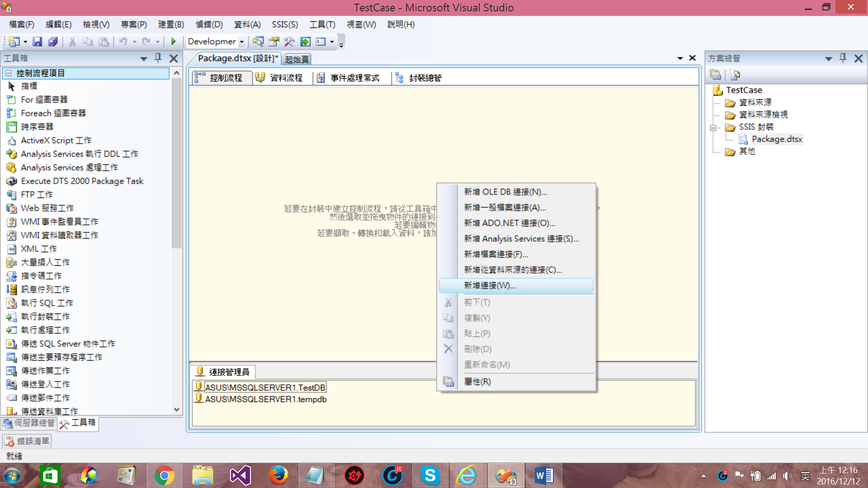Image resolution: width=868 pixels, height=488 pixels.
Task: Switch to the 起始頁 document tab
Action: click(297, 59)
